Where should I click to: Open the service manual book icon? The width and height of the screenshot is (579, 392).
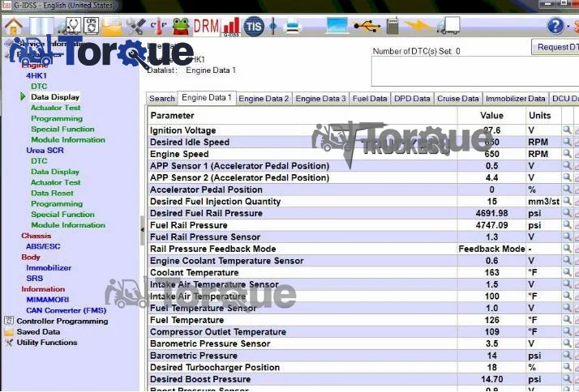41,27
